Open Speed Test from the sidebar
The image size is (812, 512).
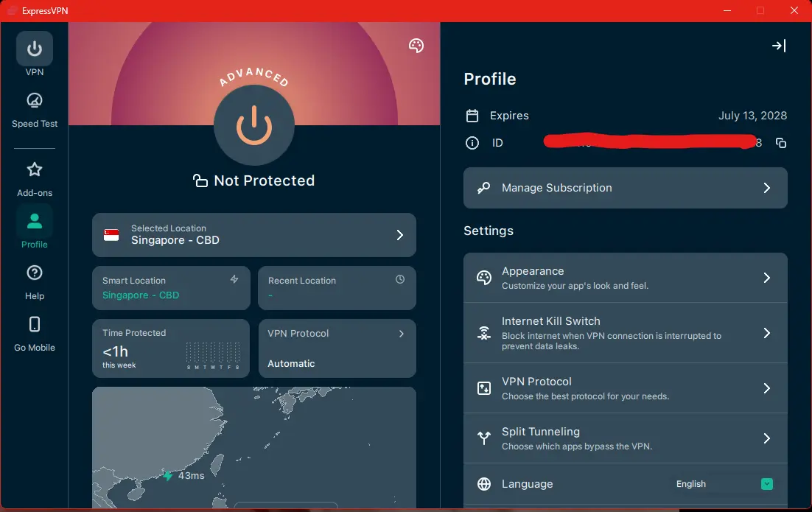[x=34, y=110]
